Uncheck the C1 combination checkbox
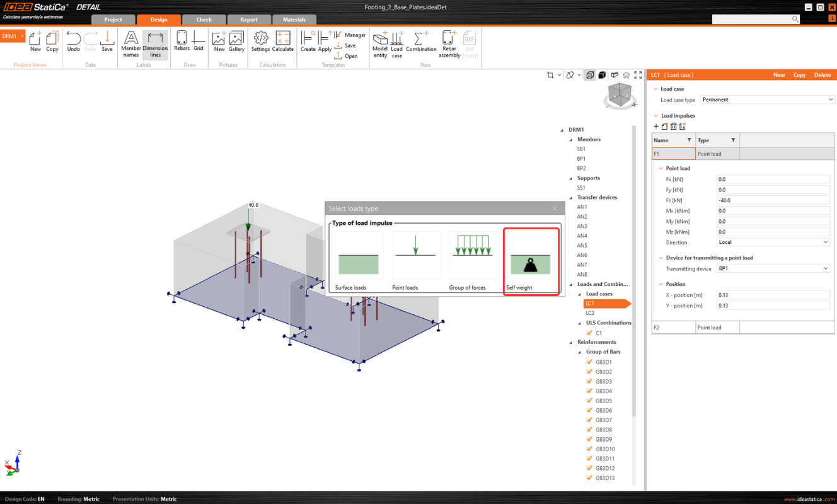 point(590,333)
